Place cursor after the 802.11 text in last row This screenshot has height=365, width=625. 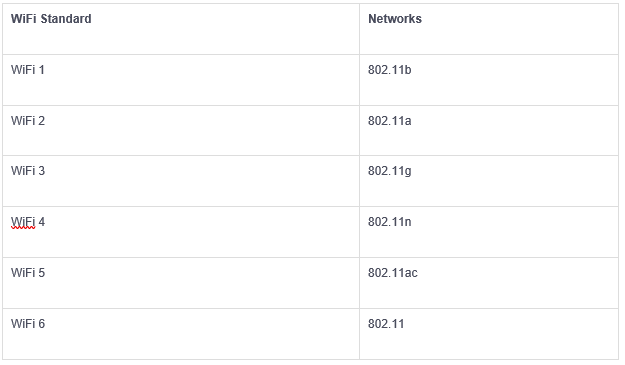coord(405,324)
